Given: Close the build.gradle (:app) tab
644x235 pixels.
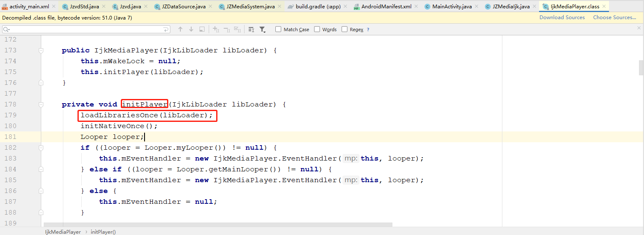Looking at the screenshot, I should [x=345, y=7].
